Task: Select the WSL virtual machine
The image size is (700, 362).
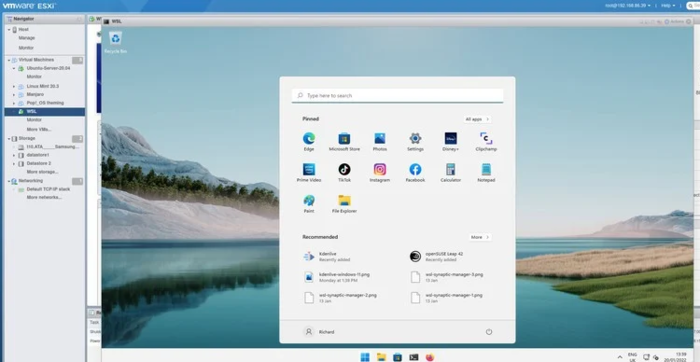Action: click(x=45, y=112)
